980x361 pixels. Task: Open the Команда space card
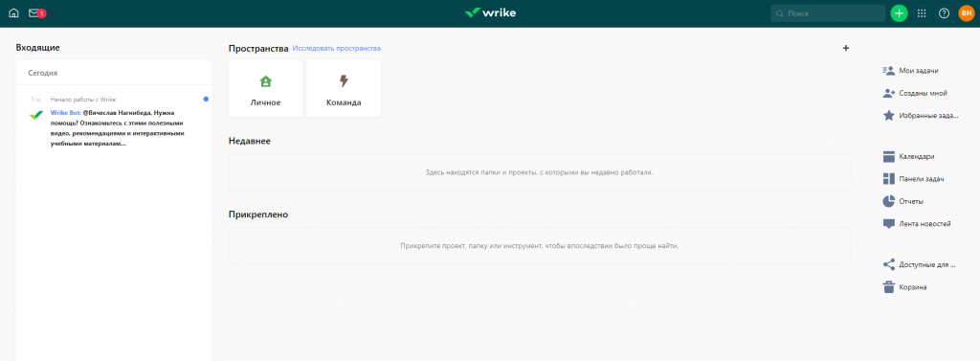point(344,88)
